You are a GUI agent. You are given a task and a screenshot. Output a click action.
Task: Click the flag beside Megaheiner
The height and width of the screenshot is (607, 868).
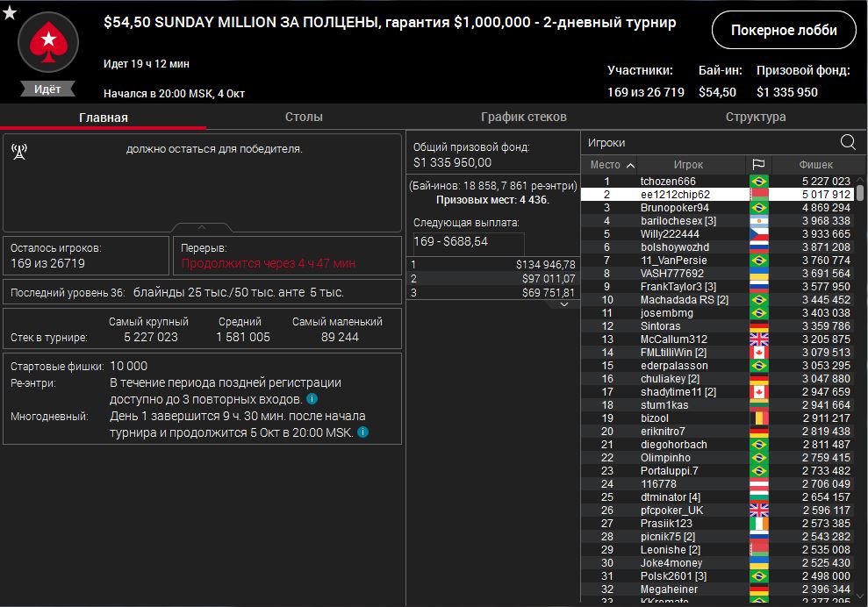[x=758, y=589]
